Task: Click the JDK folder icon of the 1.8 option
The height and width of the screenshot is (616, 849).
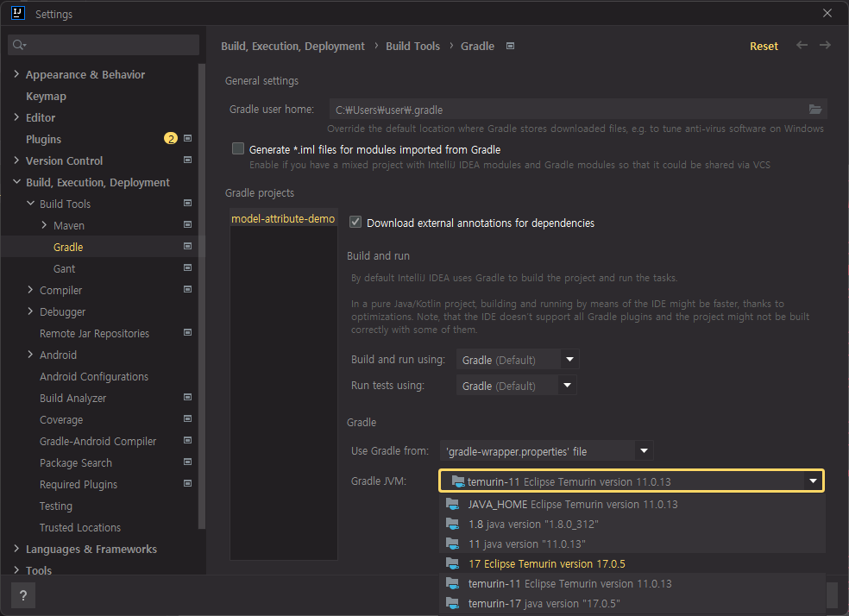Action: [x=453, y=524]
